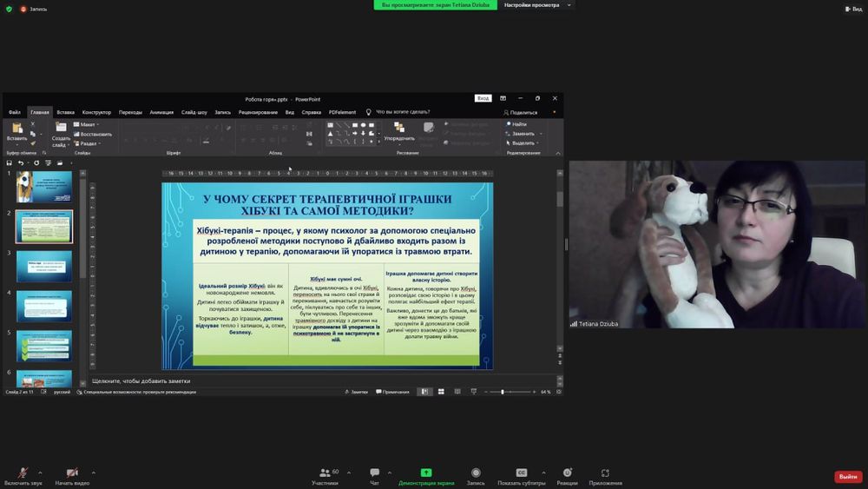Image resolution: width=868 pixels, height=489 pixels.
Task: Click the Поделиться share button in PowerPoint
Action: (x=521, y=112)
